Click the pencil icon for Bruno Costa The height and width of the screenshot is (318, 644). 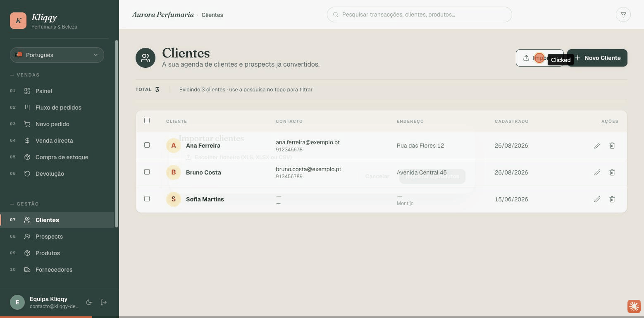tap(597, 172)
